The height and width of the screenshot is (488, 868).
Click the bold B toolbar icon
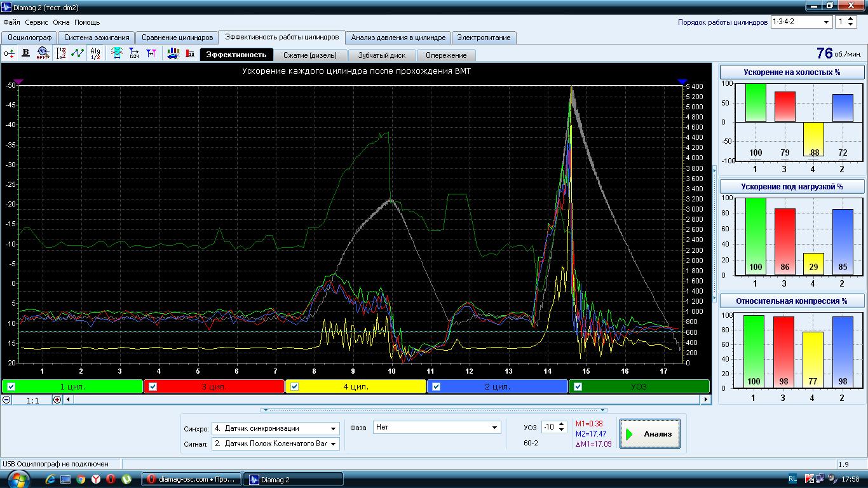click(26, 53)
